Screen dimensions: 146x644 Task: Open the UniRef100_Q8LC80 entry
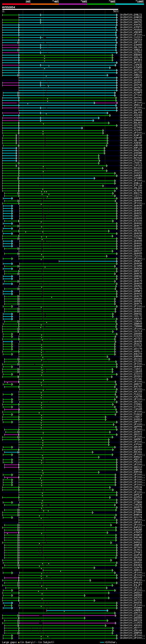(x=131, y=47)
